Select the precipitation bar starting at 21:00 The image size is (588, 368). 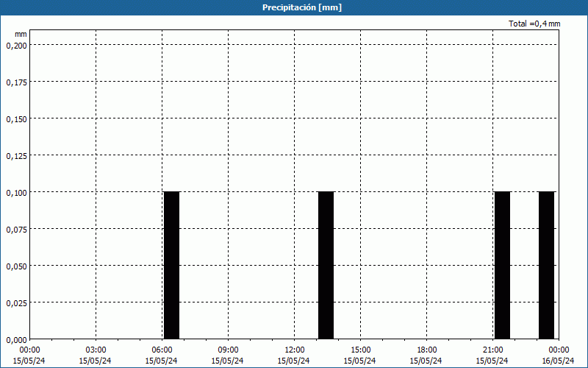(502, 265)
